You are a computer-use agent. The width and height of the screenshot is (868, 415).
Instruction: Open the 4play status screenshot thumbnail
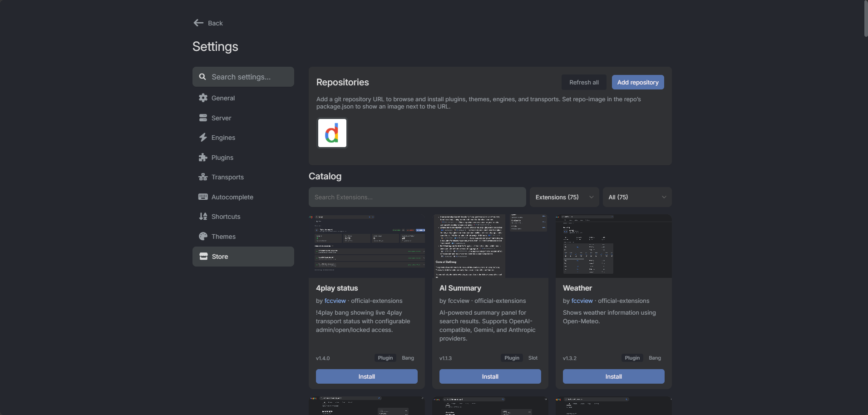367,246
